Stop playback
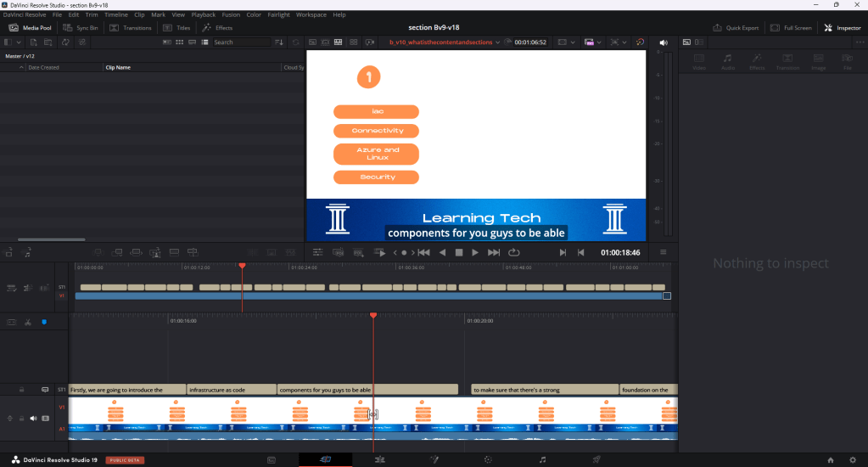 click(x=459, y=253)
